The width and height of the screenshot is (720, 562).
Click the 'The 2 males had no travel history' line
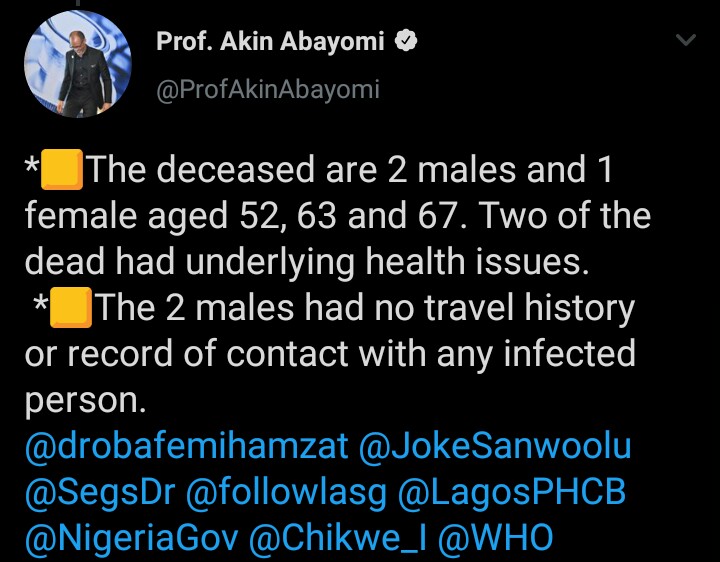coord(365,308)
